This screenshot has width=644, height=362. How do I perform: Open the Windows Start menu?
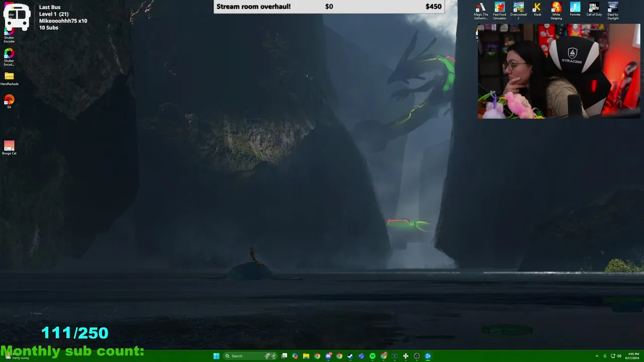click(216, 356)
